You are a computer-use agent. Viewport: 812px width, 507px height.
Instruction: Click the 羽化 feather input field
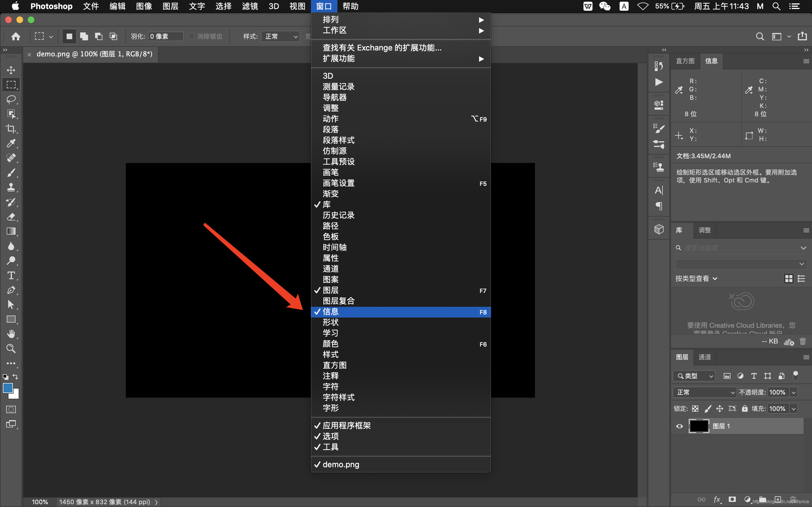[166, 36]
